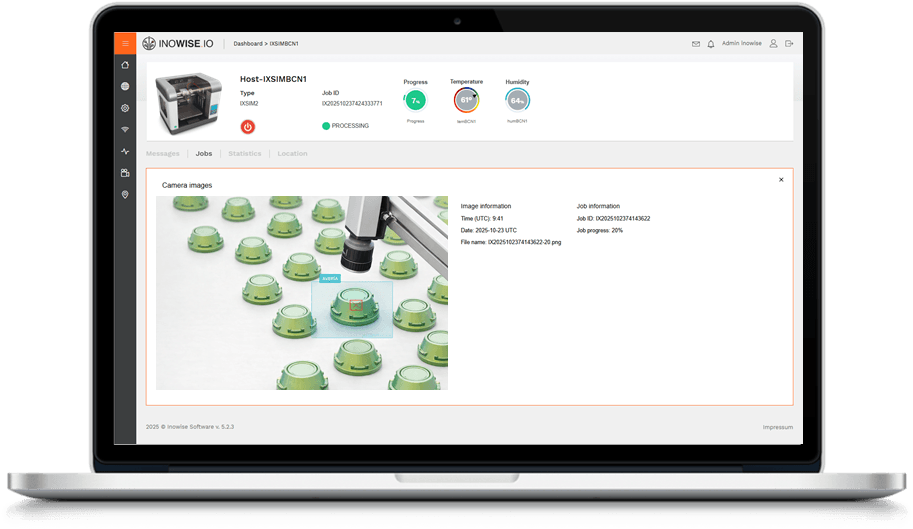Screen dimensions: 913x529
Task: Open the mail envelope icon
Action: pyautogui.click(x=696, y=44)
